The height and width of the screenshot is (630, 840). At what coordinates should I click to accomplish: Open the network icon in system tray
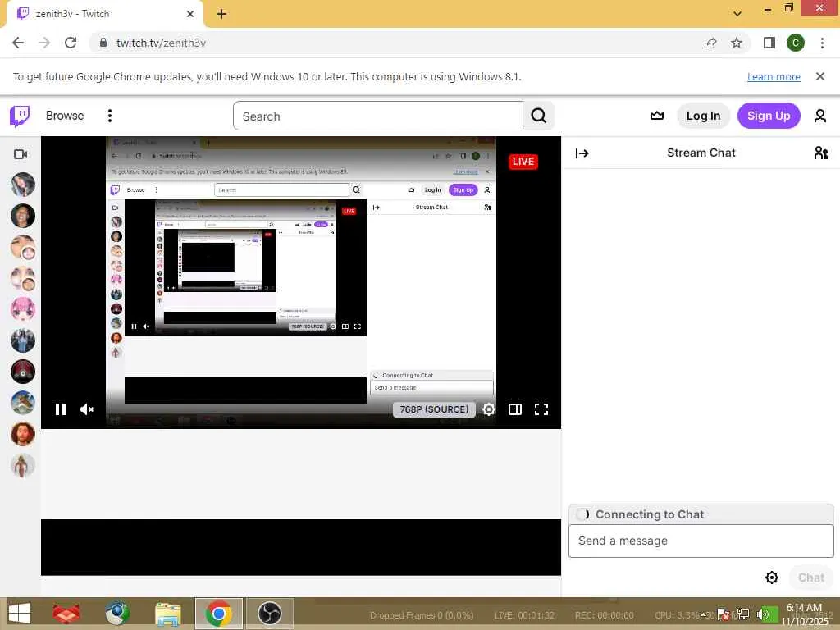(743, 614)
